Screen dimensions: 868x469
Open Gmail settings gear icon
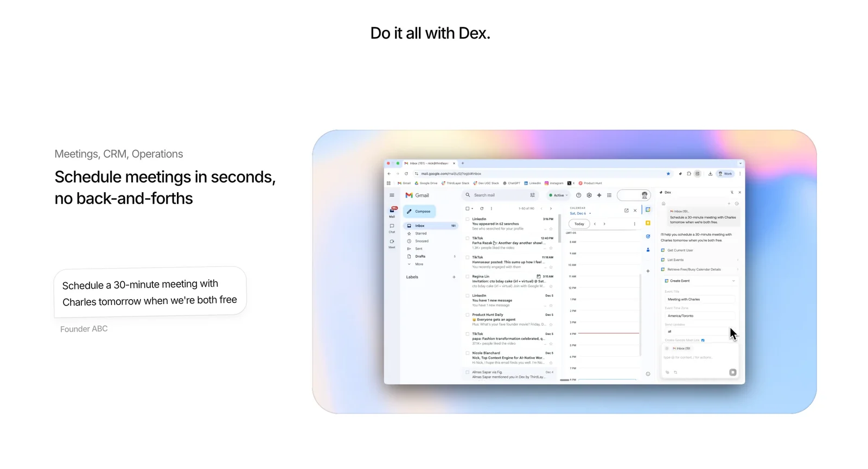coord(589,195)
